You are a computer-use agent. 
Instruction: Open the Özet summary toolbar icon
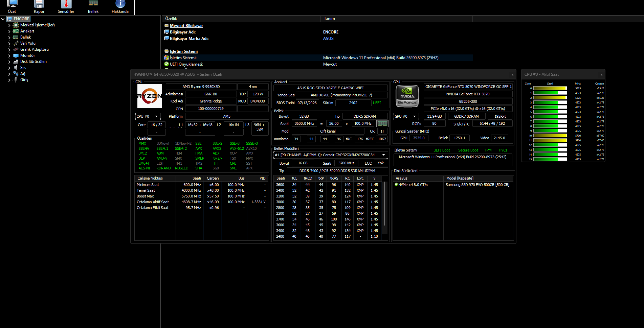click(x=12, y=4)
